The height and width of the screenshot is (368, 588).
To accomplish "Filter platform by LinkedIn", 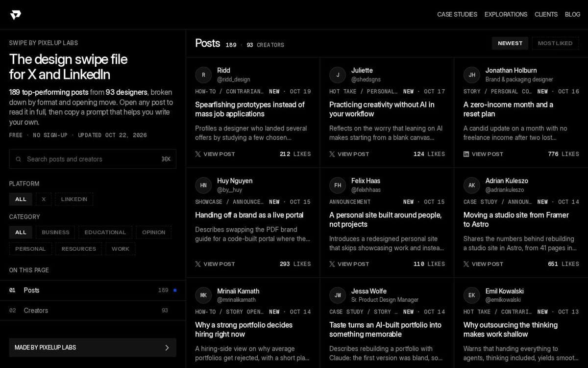I will tap(74, 199).
